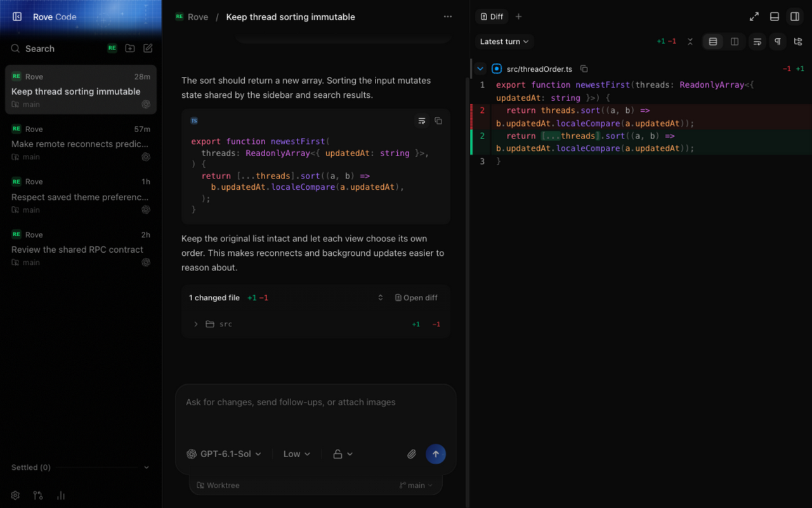
Task: Add a new tab next to Diff
Action: [518, 17]
